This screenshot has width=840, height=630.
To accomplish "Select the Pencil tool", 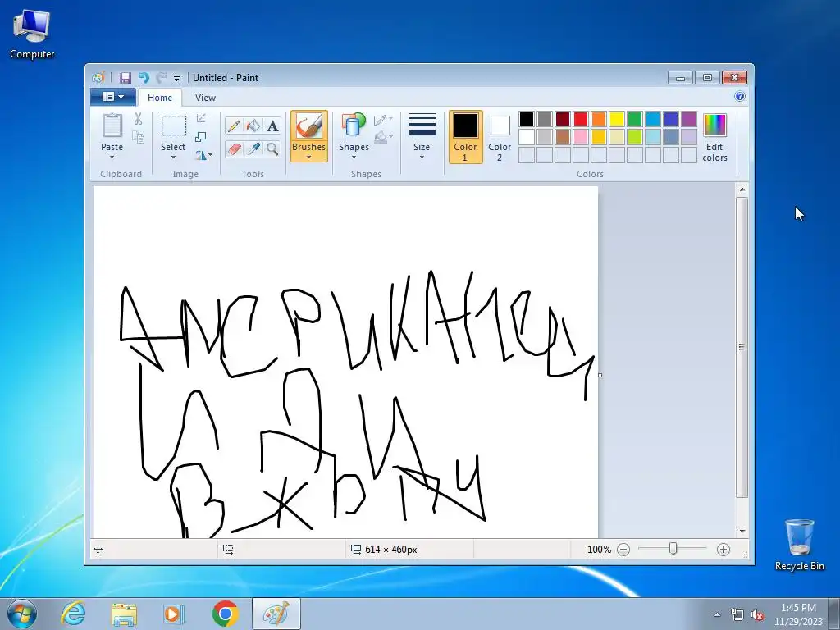I will 234,126.
